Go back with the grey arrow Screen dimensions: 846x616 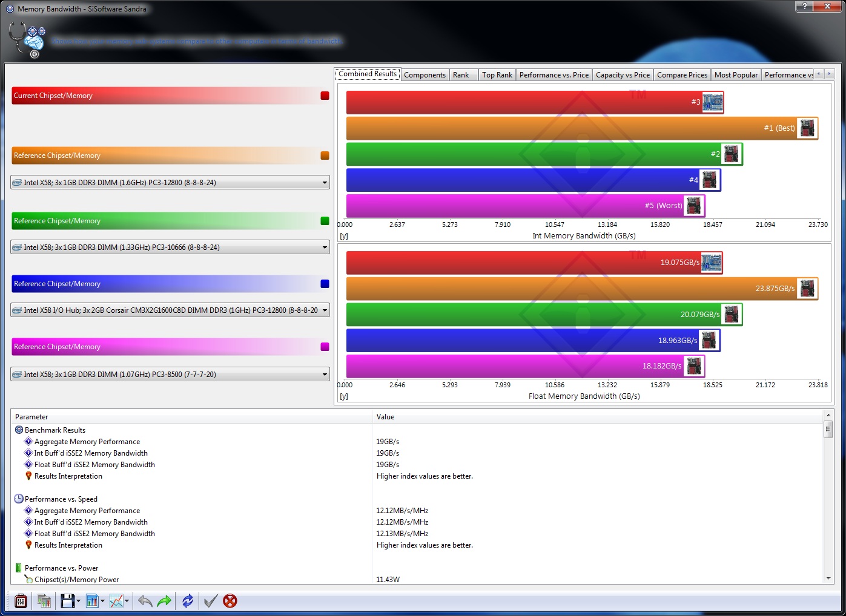pyautogui.click(x=145, y=601)
